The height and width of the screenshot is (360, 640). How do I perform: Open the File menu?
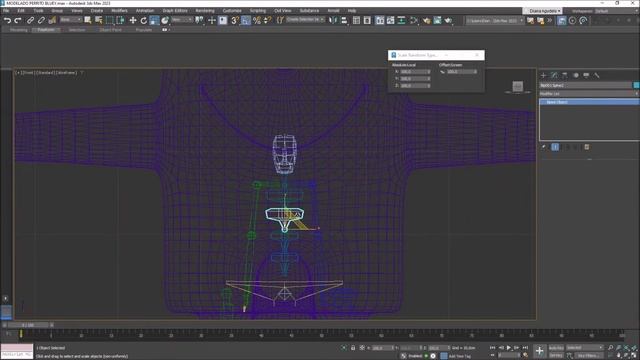pyautogui.click(x=6, y=11)
